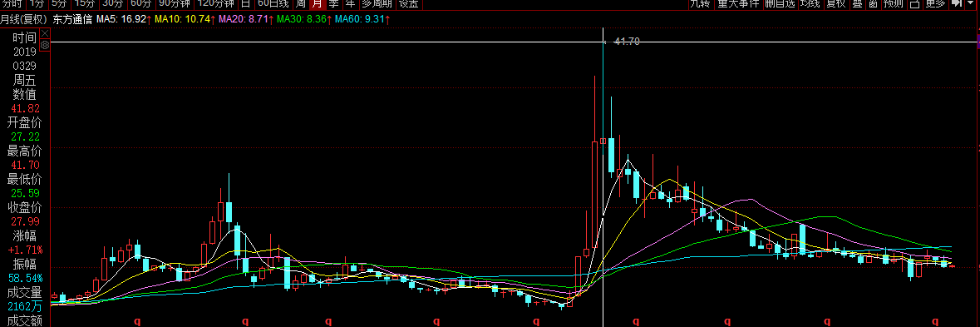Open the 预测 forecast tool
This screenshot has width=980, height=327.
tap(894, 4)
